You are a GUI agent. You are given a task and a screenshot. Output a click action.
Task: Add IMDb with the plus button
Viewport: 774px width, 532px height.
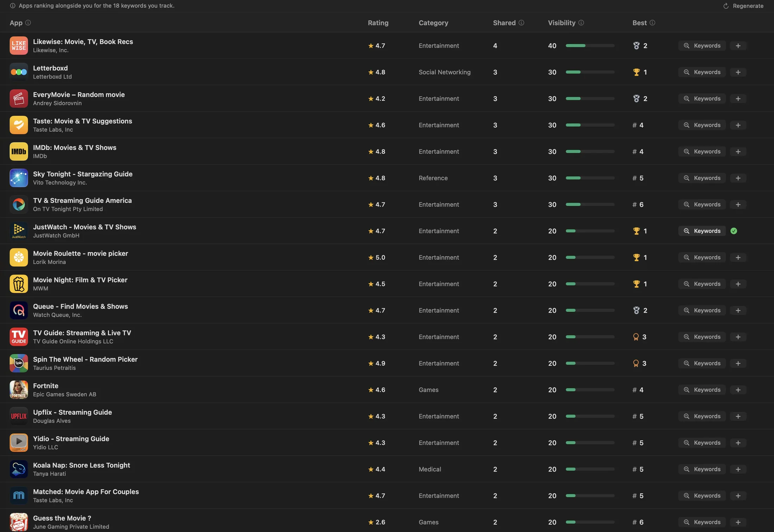pos(738,152)
